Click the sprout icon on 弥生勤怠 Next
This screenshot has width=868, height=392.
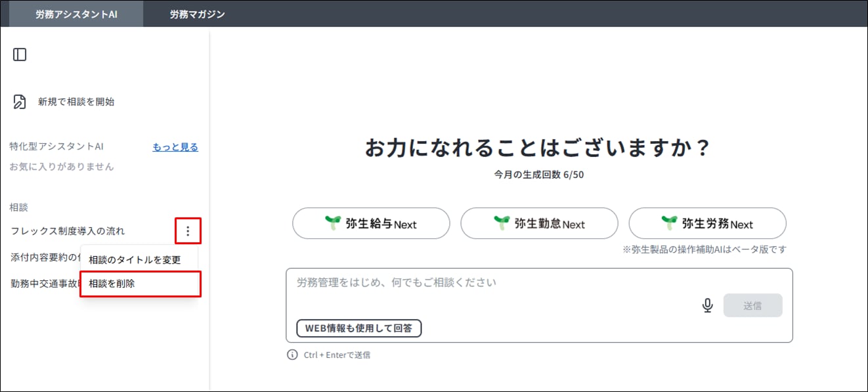click(502, 223)
